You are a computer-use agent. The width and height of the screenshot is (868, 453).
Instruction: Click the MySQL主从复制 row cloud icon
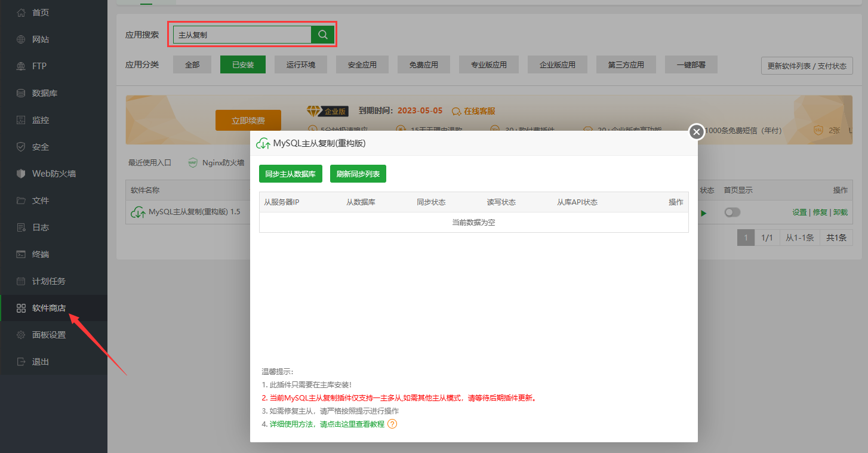[138, 212]
